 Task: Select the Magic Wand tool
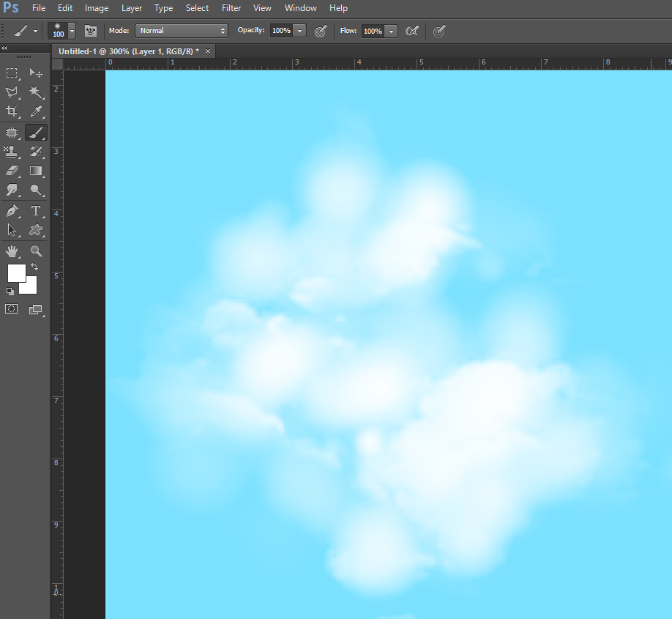36,92
